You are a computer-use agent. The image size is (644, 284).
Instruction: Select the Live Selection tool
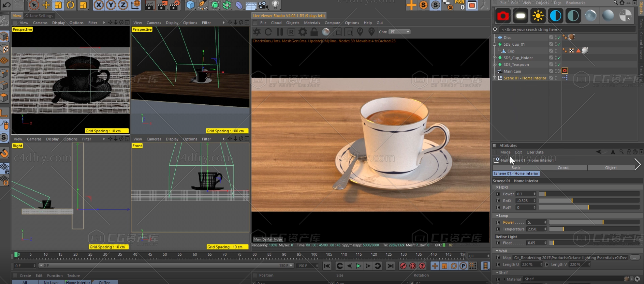pos(34,5)
